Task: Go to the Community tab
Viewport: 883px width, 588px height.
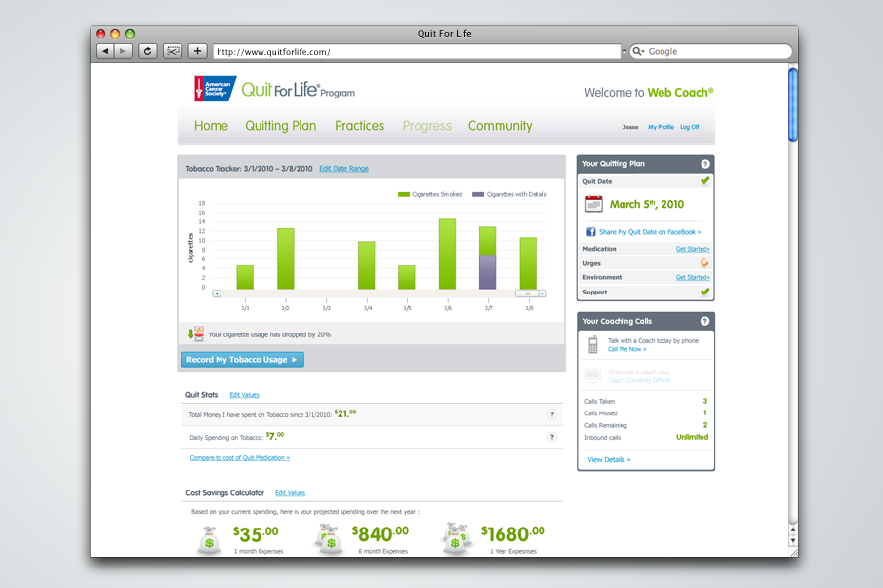Action: click(501, 126)
